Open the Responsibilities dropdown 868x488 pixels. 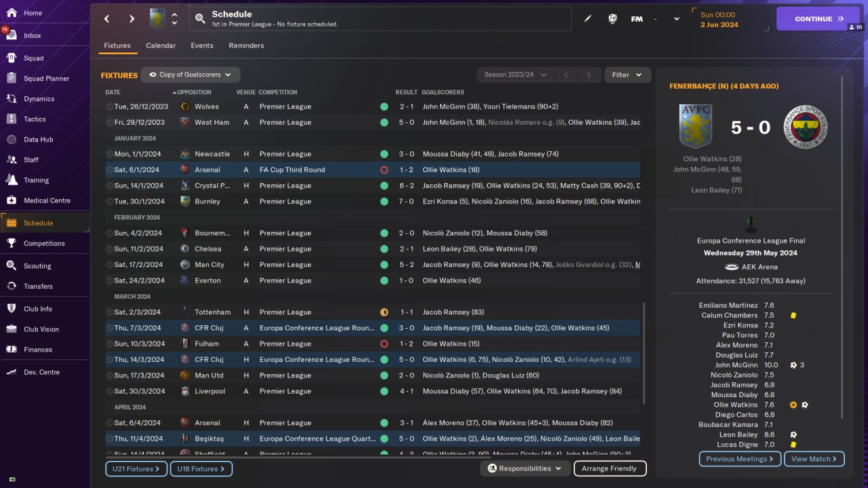[x=525, y=468]
